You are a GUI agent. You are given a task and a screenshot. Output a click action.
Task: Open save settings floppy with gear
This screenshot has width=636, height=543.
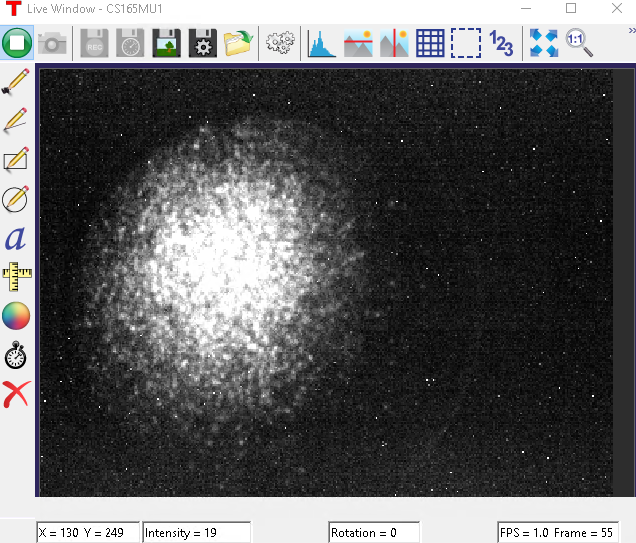[202, 43]
